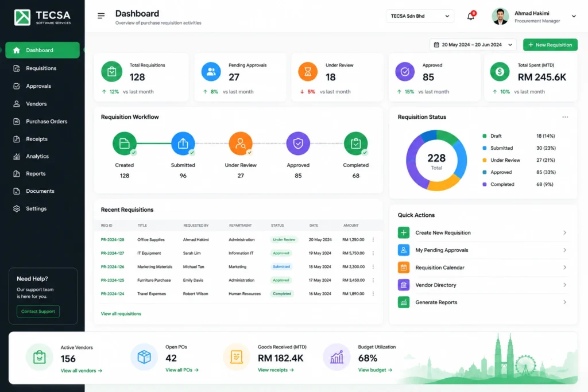Click the Approved legend color swatch
Viewport: 588px width, 392px height.
(x=484, y=172)
